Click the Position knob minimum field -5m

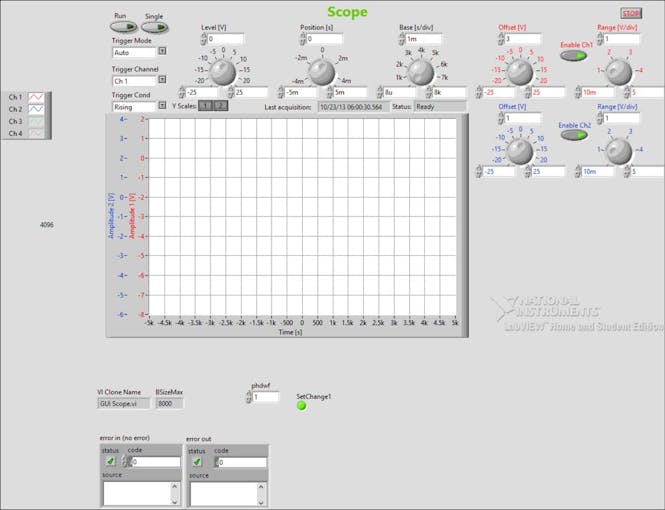click(301, 92)
